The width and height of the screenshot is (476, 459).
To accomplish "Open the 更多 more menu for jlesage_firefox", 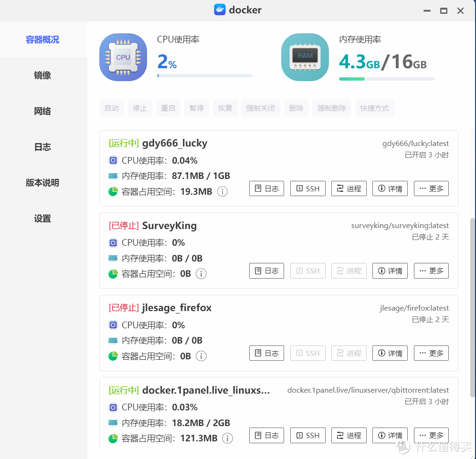I will click(431, 353).
